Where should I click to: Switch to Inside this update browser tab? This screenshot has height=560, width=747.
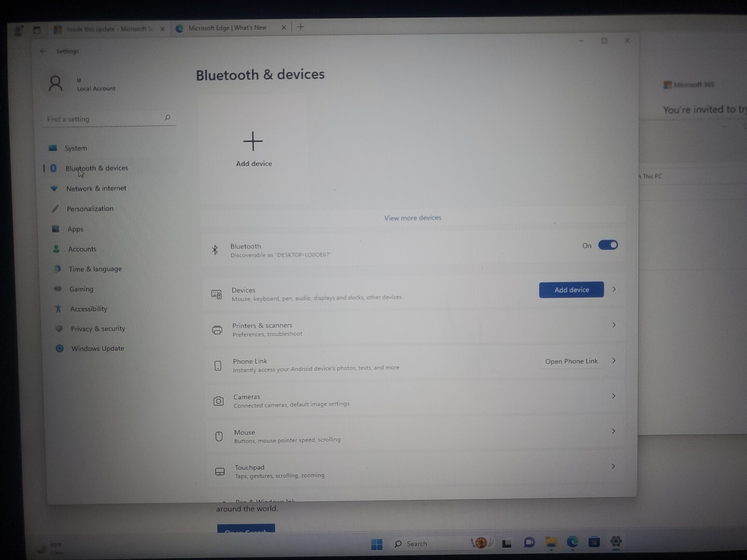pyautogui.click(x=109, y=29)
